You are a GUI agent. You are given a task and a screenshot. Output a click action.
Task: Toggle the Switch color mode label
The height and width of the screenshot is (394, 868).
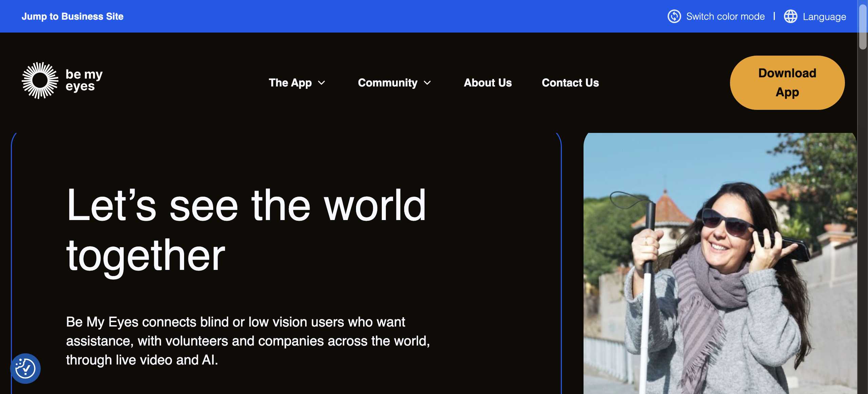point(725,16)
